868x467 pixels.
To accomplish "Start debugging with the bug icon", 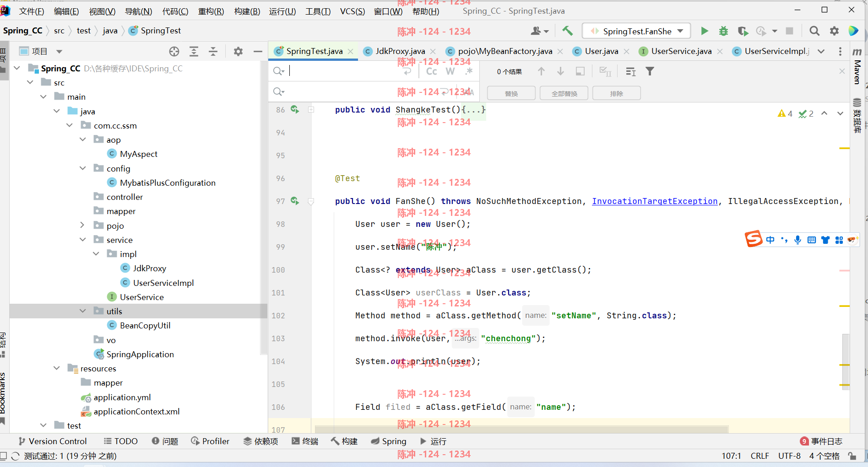I will tap(723, 31).
